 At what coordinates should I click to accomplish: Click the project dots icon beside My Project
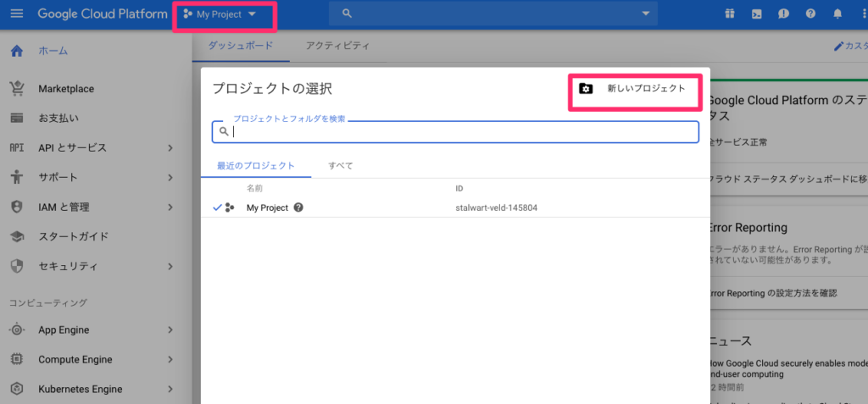tap(229, 208)
